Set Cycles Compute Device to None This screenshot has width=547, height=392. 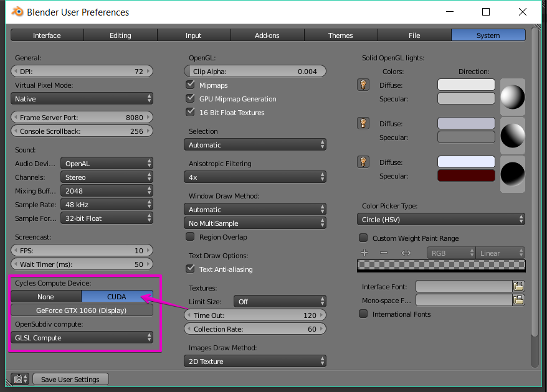(46, 297)
